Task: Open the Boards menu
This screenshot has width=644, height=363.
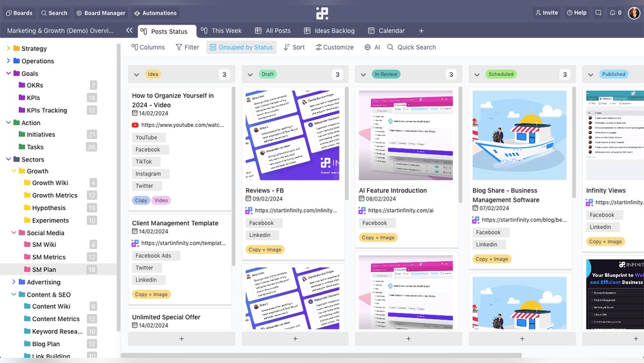Action: point(19,13)
